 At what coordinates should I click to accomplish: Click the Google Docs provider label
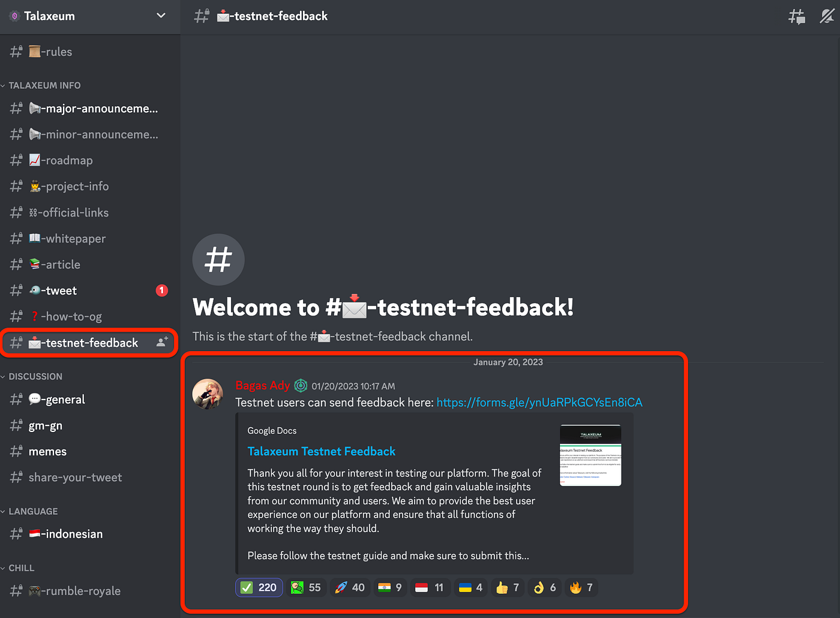tap(272, 430)
